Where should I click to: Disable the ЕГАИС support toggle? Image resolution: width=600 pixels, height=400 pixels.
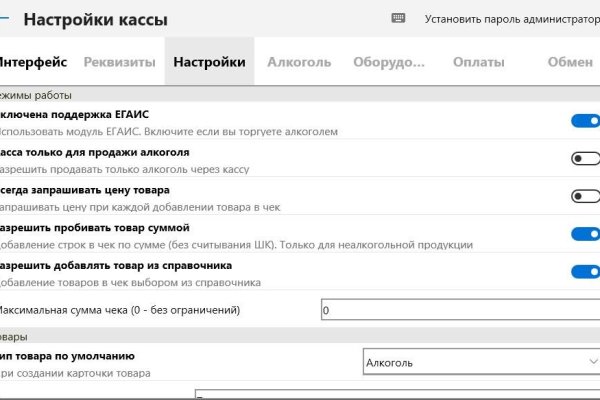pos(585,122)
